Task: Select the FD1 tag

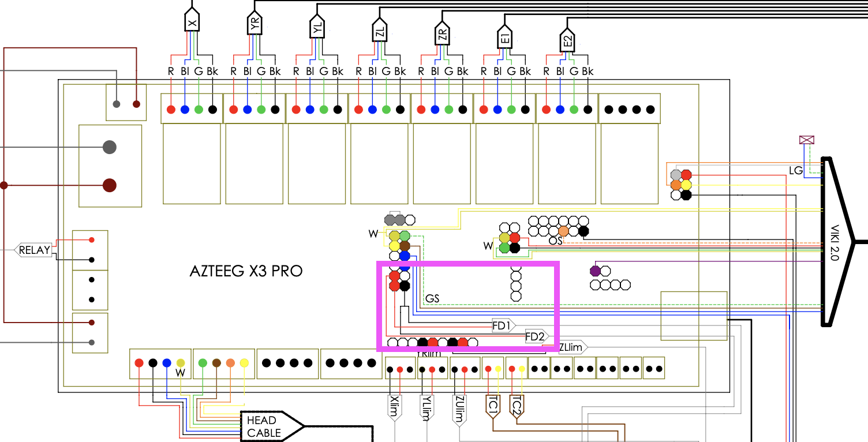Action: [503, 325]
